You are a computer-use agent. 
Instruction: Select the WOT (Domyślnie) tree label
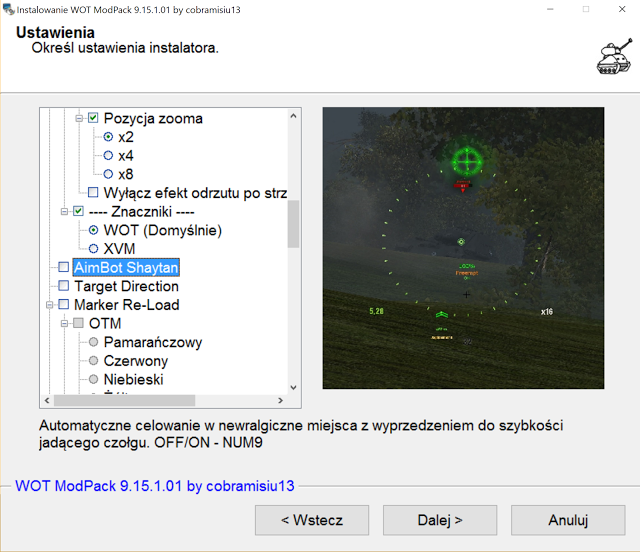click(x=163, y=230)
